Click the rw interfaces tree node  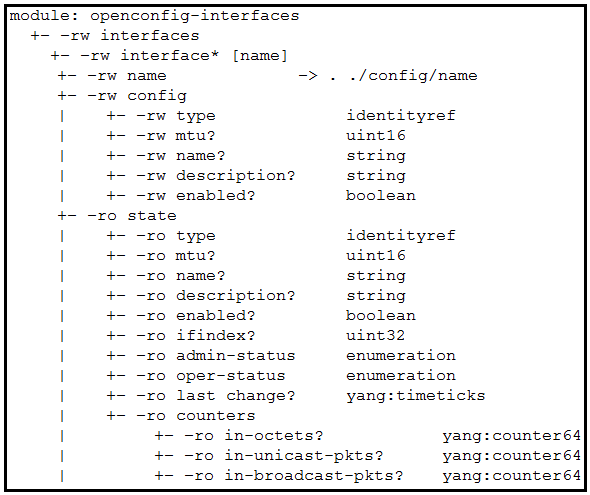click(115, 36)
